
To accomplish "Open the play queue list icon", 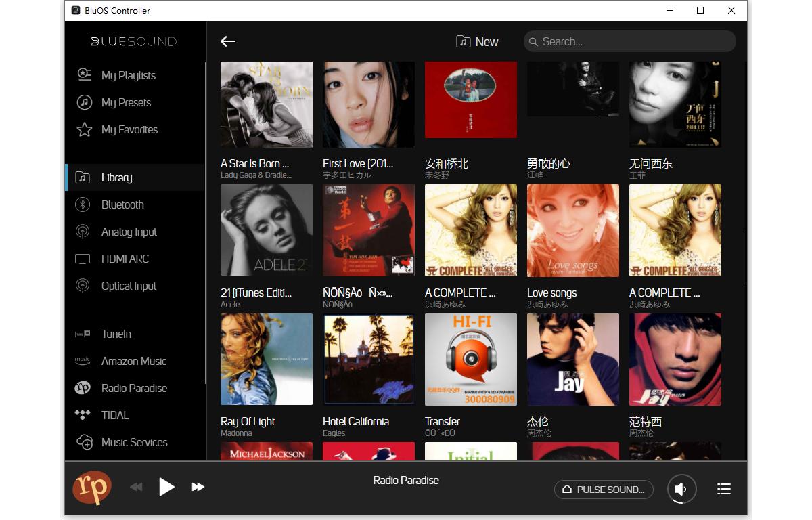I will [x=723, y=489].
